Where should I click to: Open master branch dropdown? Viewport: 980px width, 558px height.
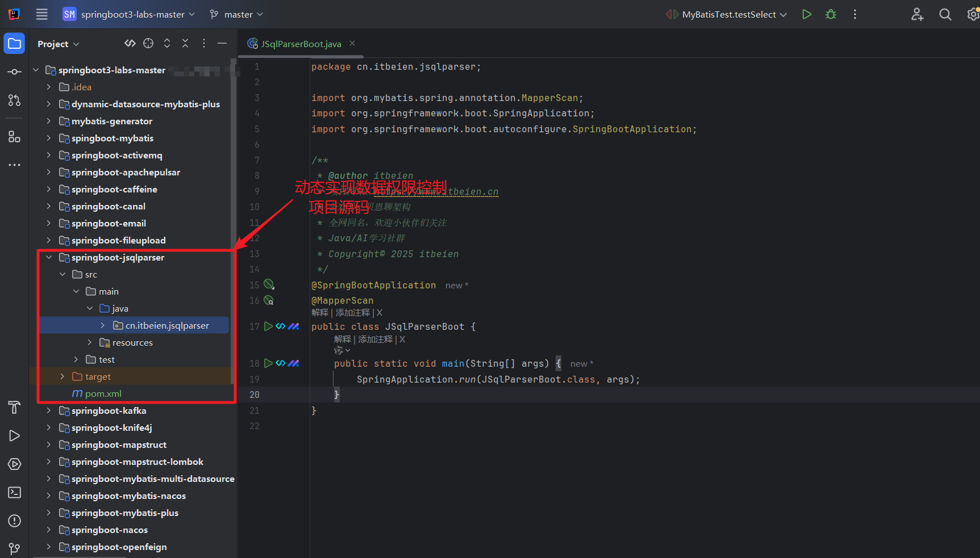[x=236, y=14]
